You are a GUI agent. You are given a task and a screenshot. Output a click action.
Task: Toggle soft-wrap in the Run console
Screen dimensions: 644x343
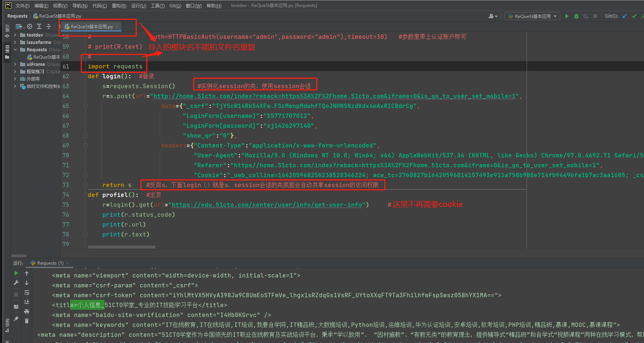pyautogui.click(x=27, y=292)
